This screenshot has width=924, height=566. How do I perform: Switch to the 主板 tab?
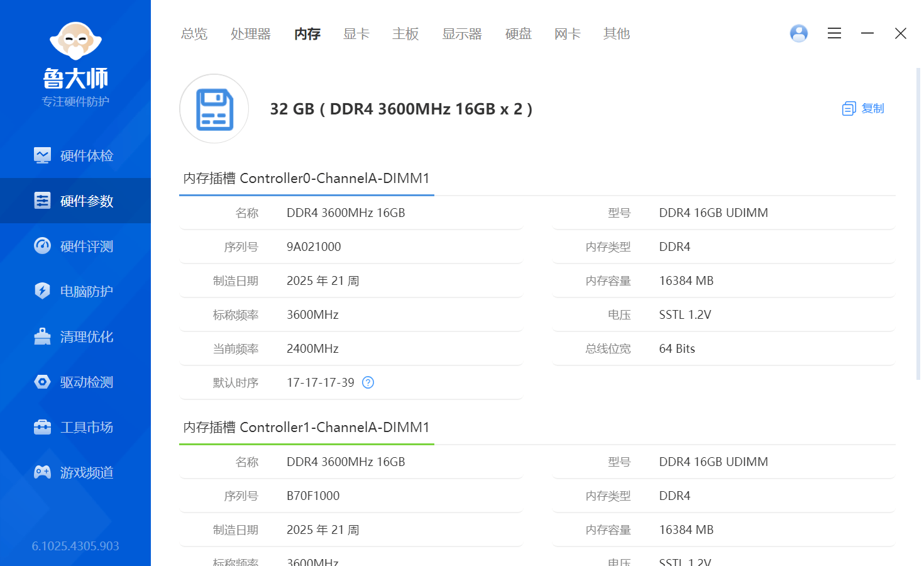[405, 34]
